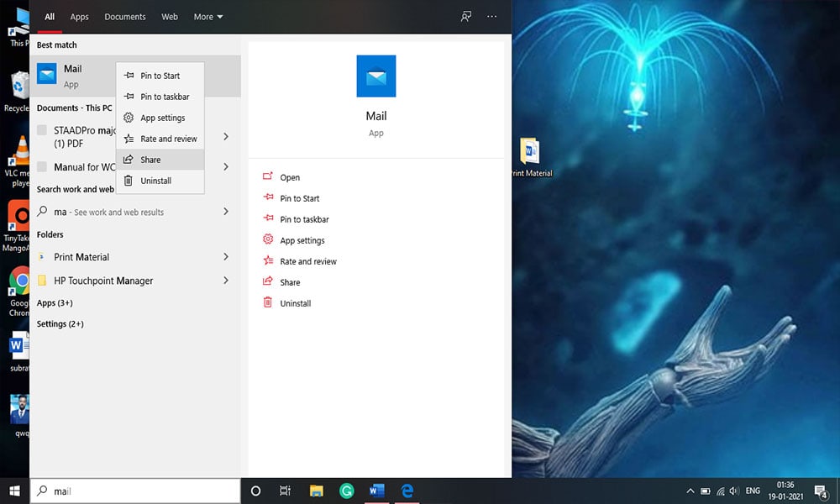Expand arrow for ma web results

point(226,212)
